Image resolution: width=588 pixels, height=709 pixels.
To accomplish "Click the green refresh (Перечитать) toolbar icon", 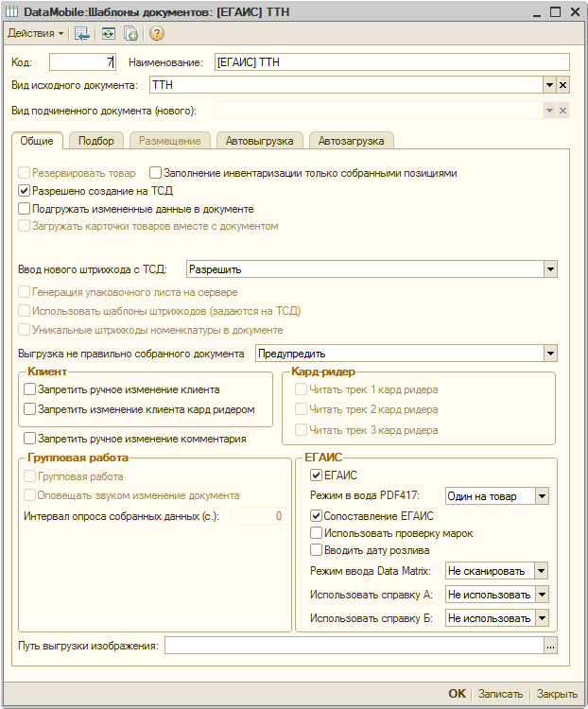I will pos(108,33).
